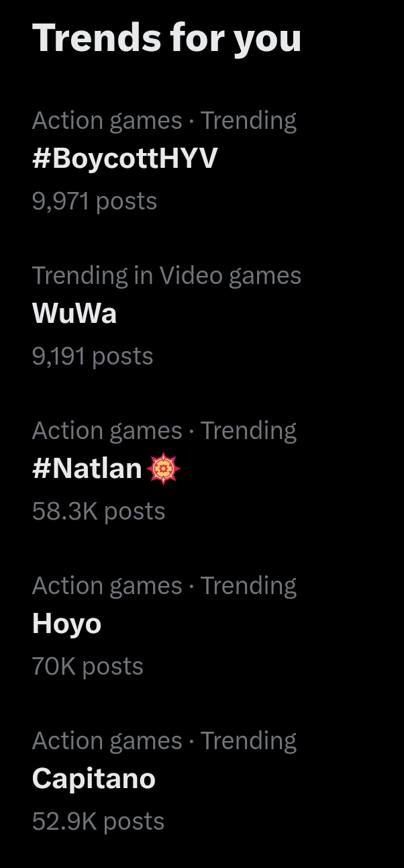404x868 pixels.
Task: Open the #BoycottHYV trend
Action: pyautogui.click(x=125, y=159)
